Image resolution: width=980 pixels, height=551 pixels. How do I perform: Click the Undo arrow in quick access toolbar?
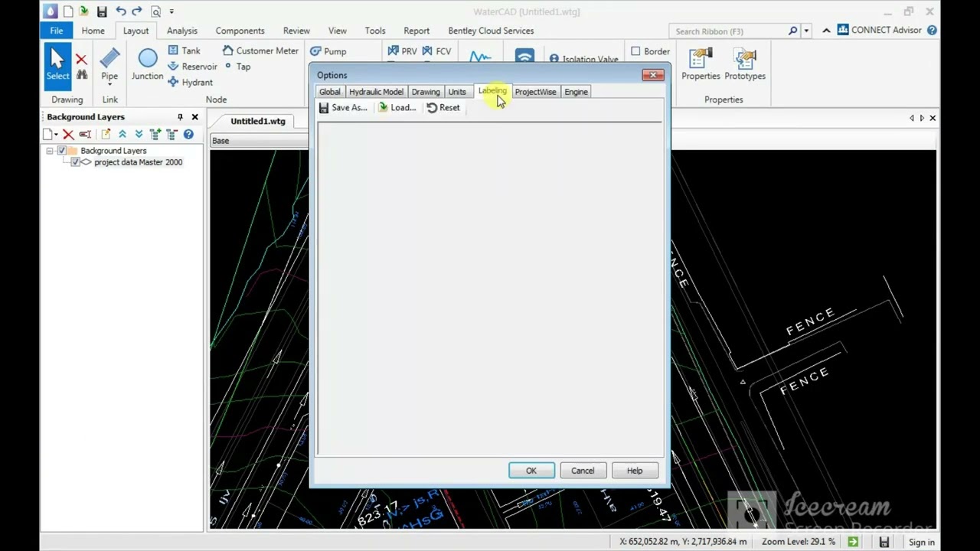121,11
